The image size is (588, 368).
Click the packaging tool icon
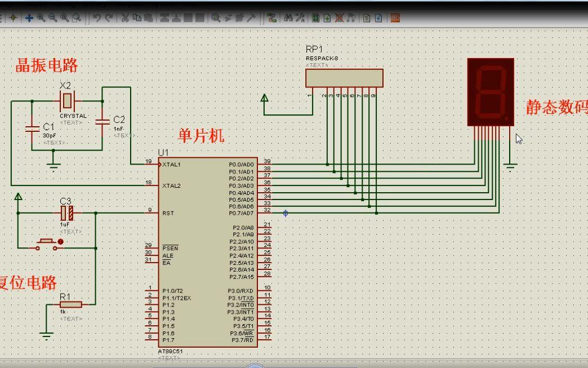tap(239, 17)
